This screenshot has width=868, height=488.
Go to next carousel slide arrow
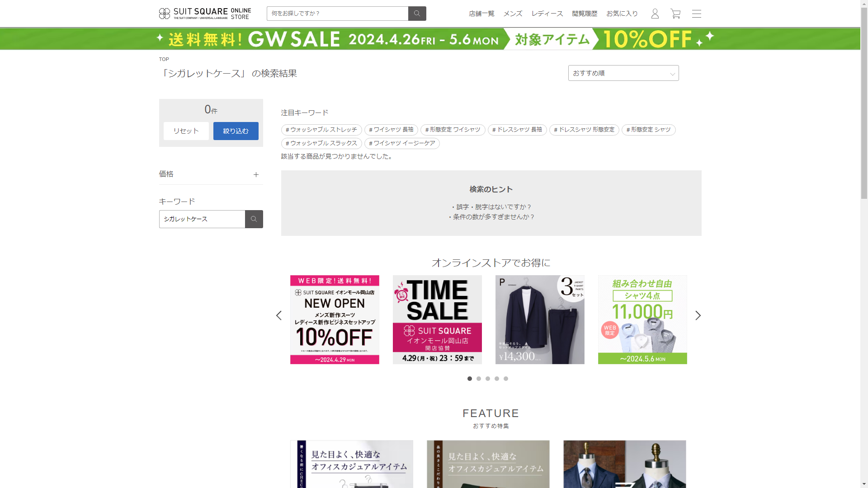coord(698,315)
